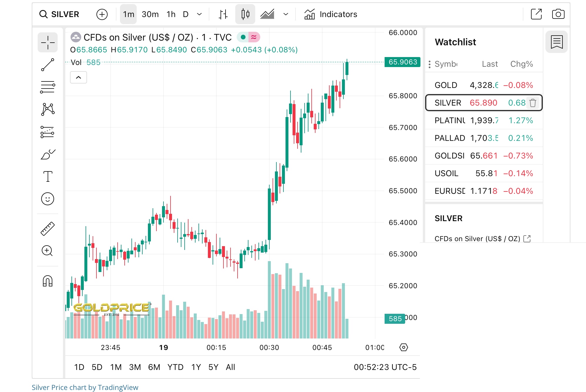The width and height of the screenshot is (586, 392).
Task: Select the trend line drawing tool
Action: (x=48, y=65)
